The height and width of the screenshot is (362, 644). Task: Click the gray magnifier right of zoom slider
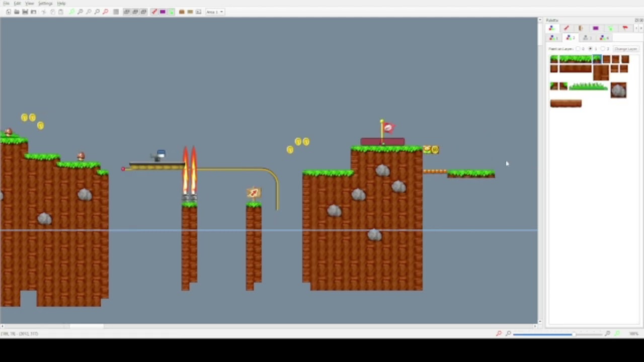[607, 333]
